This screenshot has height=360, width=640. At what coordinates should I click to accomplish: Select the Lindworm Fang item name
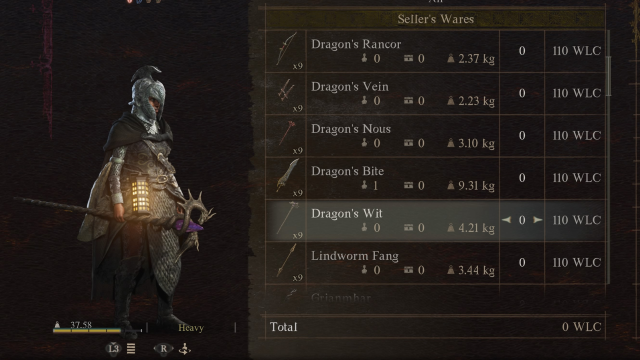click(x=355, y=256)
